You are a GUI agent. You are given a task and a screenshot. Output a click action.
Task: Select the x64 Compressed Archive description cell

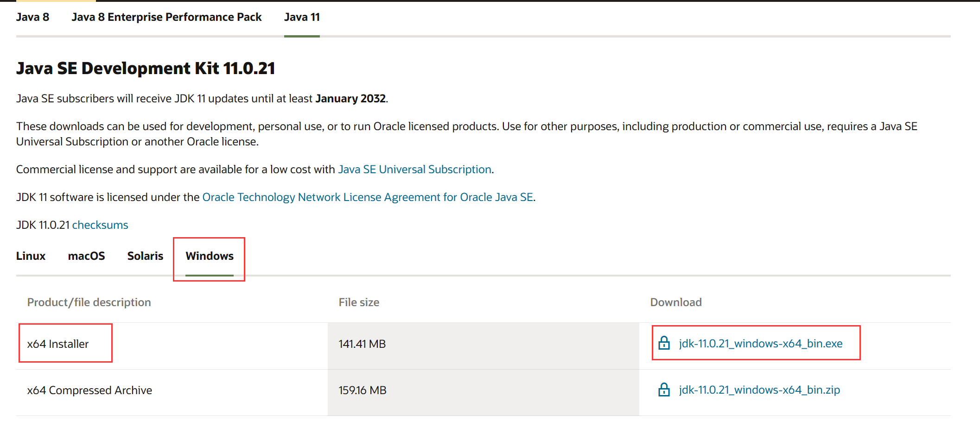pos(172,392)
